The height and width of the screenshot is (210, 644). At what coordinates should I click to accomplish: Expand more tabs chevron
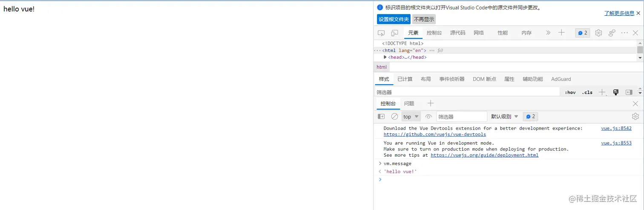pos(548,33)
